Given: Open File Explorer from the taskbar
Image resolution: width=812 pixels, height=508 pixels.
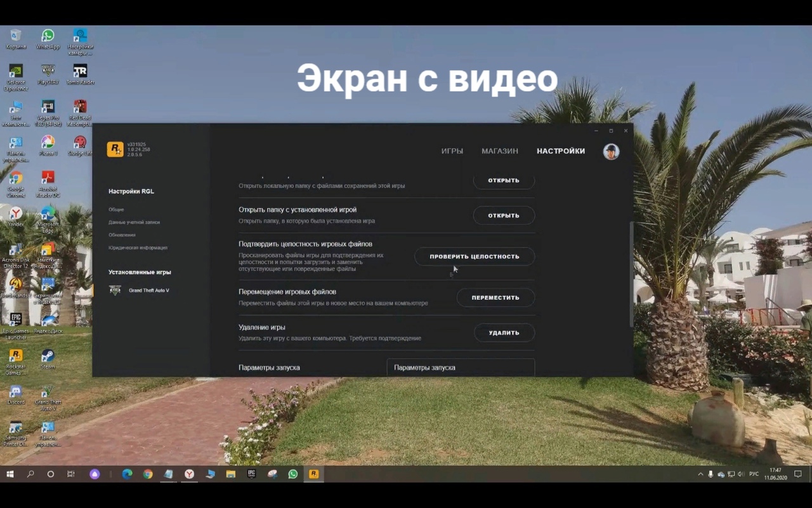Looking at the screenshot, I should (x=231, y=474).
